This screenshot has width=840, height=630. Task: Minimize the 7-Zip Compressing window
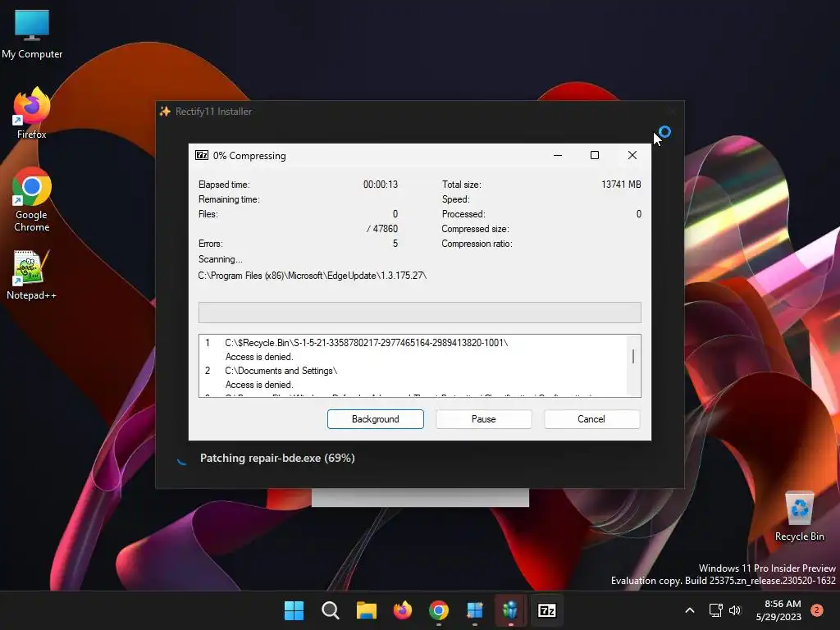[558, 155]
